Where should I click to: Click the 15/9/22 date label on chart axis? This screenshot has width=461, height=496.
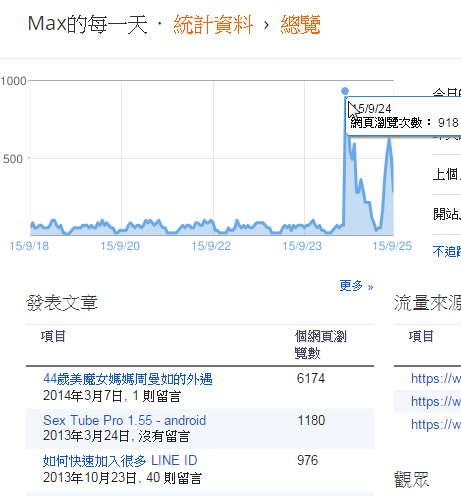[x=211, y=246]
